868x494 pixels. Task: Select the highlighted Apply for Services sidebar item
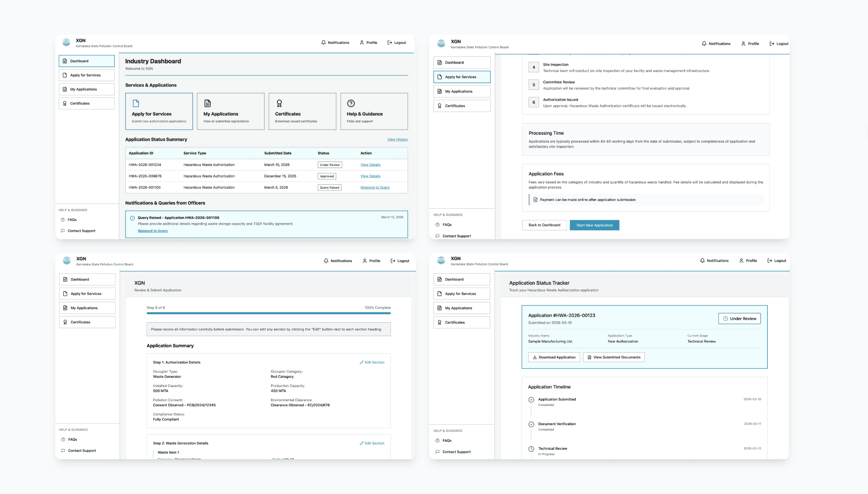[461, 77]
